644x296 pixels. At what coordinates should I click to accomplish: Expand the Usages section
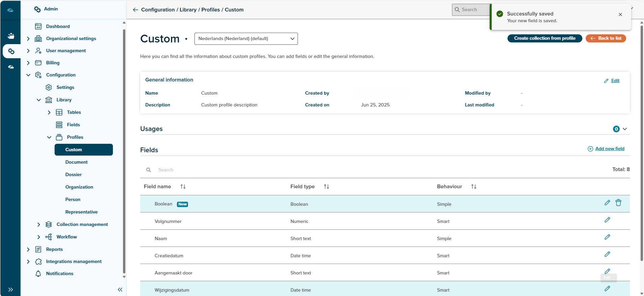(624, 129)
